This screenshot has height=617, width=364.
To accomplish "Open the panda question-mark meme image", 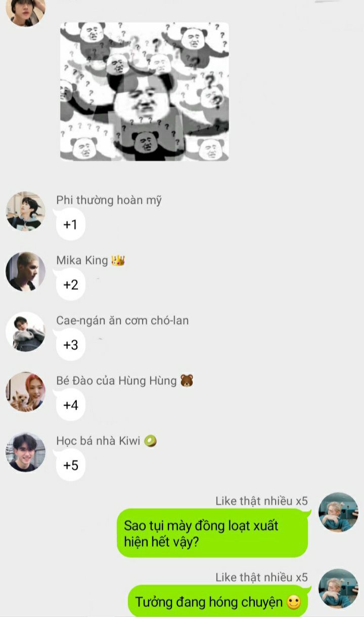I will click(x=145, y=92).
